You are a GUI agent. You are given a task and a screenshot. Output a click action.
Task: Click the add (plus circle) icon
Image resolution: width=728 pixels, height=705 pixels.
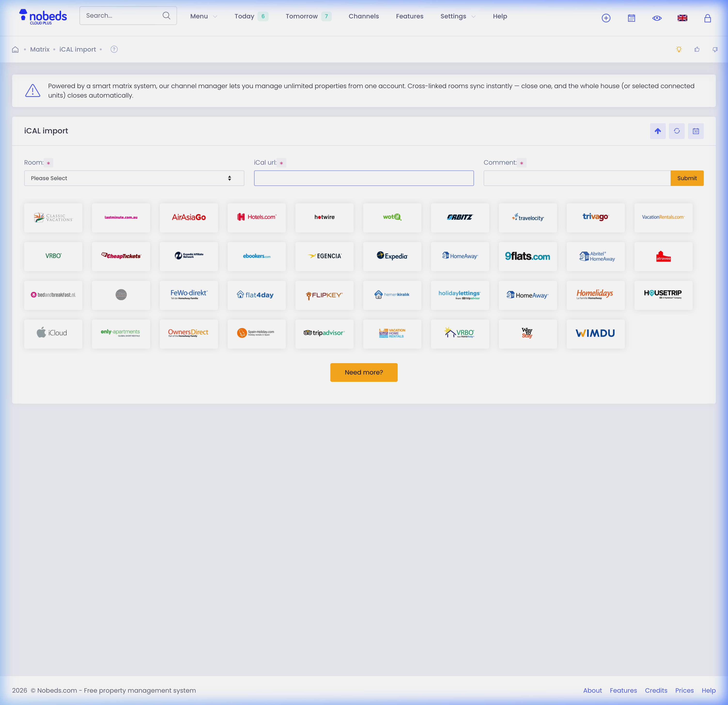606,18
